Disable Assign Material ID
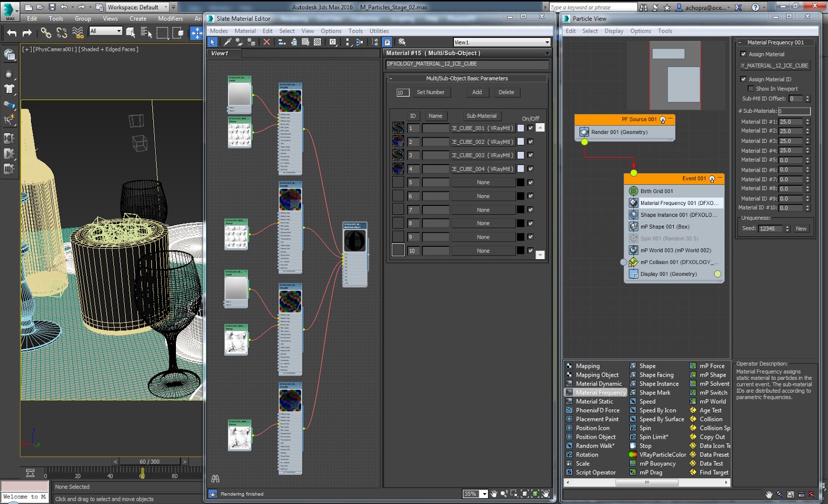 (744, 79)
